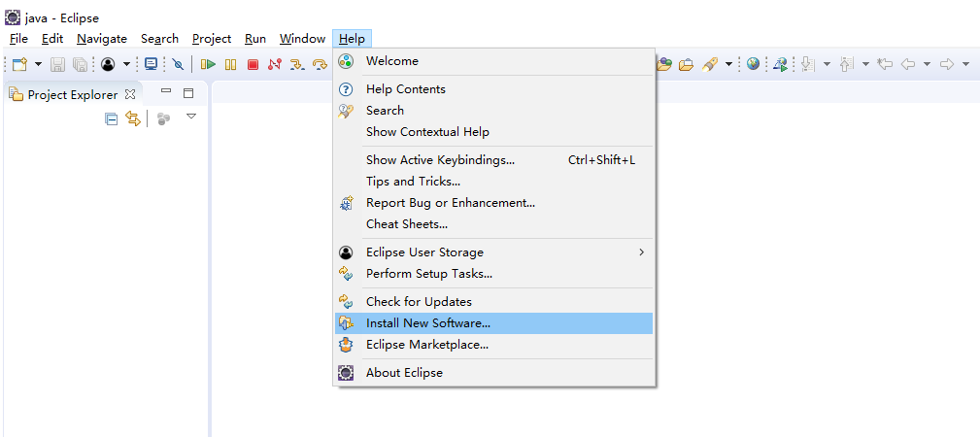Click Collapse All in Project Explorer
Image resolution: width=980 pixels, height=437 pixels.
[112, 119]
